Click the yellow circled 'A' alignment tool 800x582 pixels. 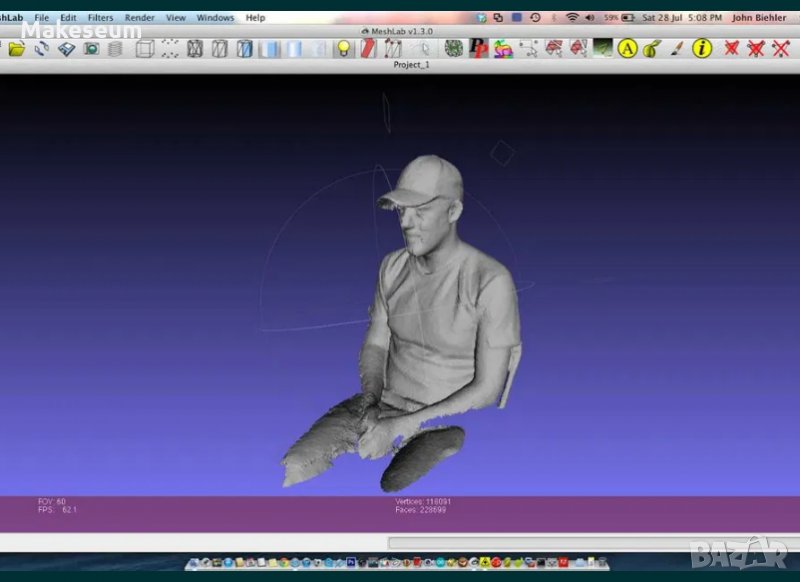tap(627, 48)
